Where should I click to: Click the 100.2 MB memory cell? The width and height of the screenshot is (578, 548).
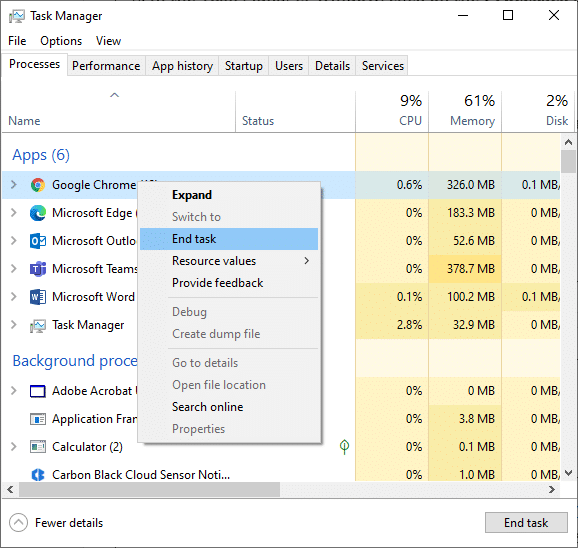(465, 297)
